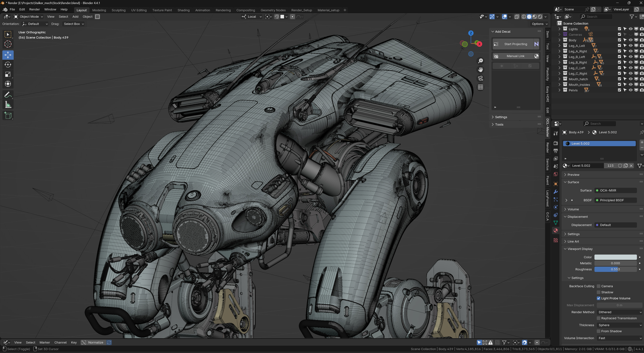
Task: Open the Texture properties tab icon
Action: 556,240
